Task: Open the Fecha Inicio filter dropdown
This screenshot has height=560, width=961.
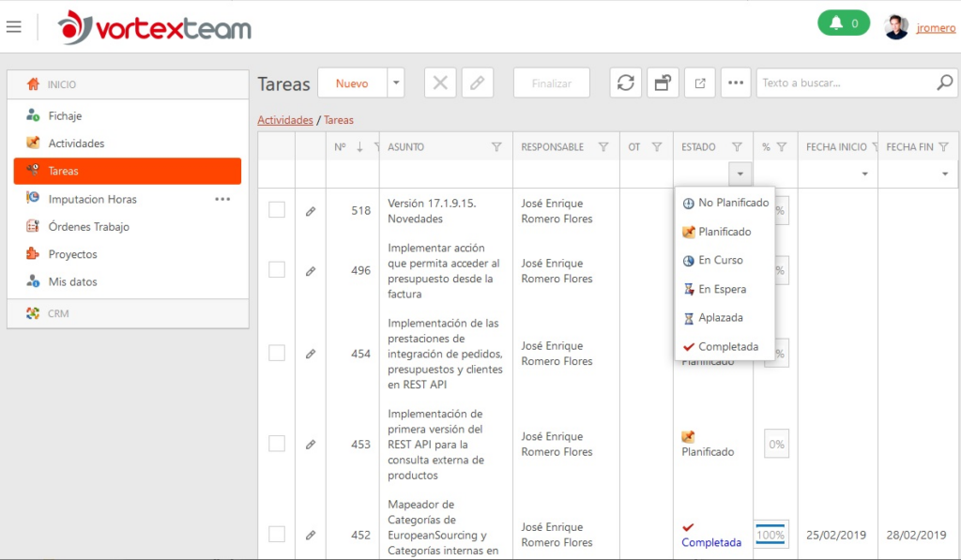Action: [x=864, y=174]
